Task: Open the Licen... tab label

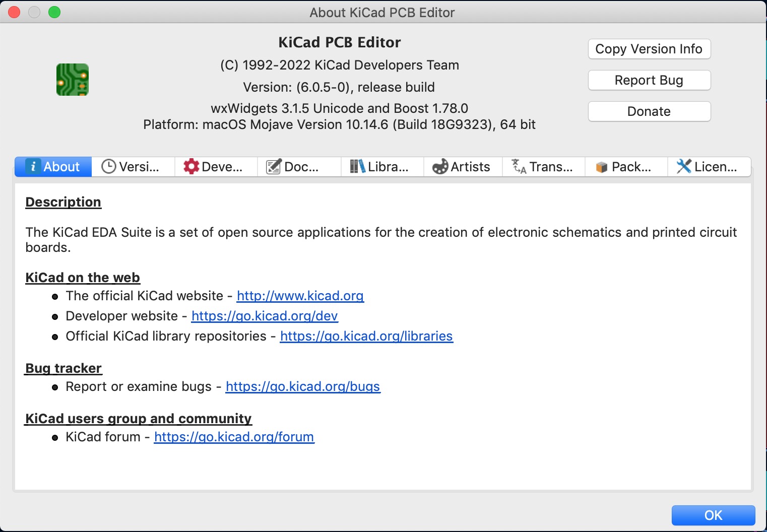Action: click(x=716, y=167)
